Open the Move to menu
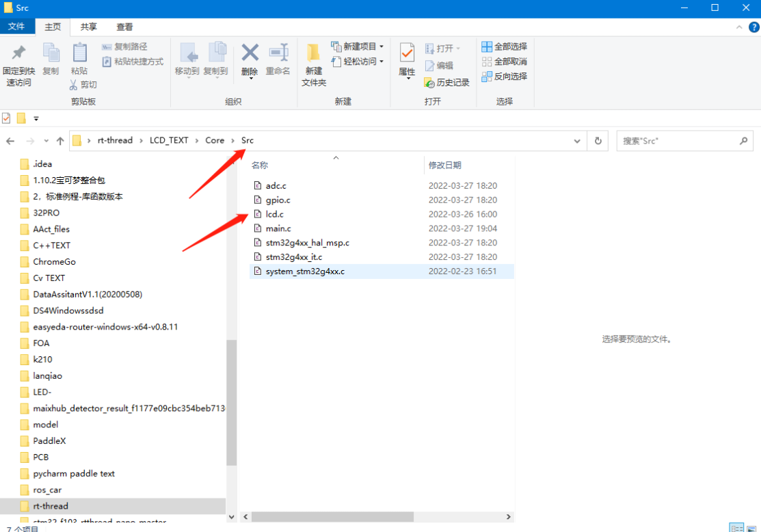This screenshot has width=761, height=532. click(x=187, y=60)
